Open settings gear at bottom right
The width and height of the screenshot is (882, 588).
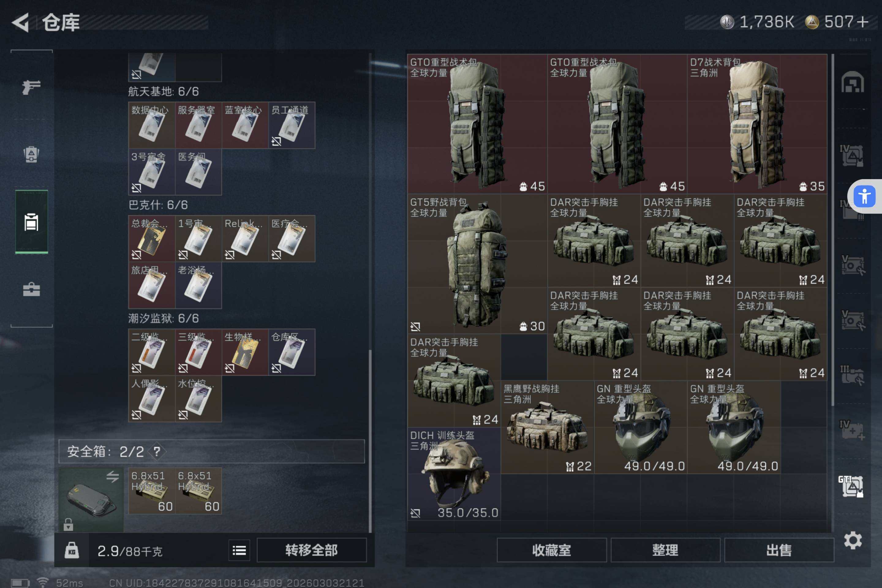coord(852,540)
